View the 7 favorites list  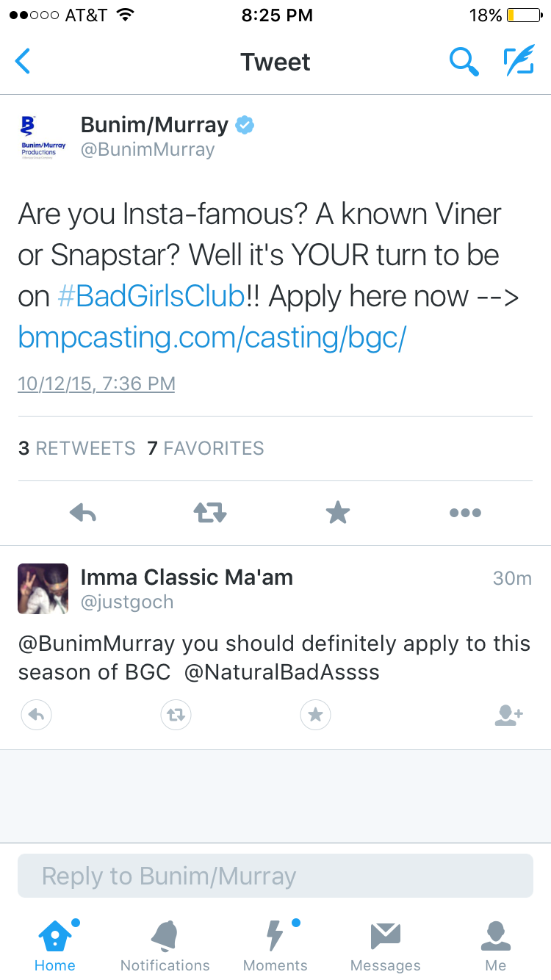pyautogui.click(x=206, y=448)
